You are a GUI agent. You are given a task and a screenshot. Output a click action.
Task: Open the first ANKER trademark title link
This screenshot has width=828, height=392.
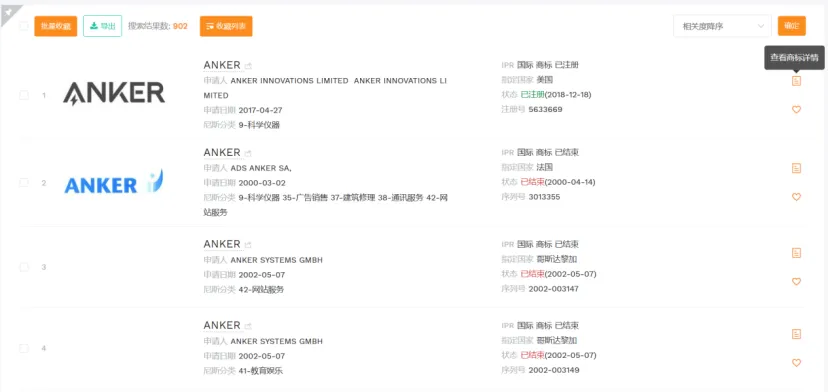tap(222, 65)
